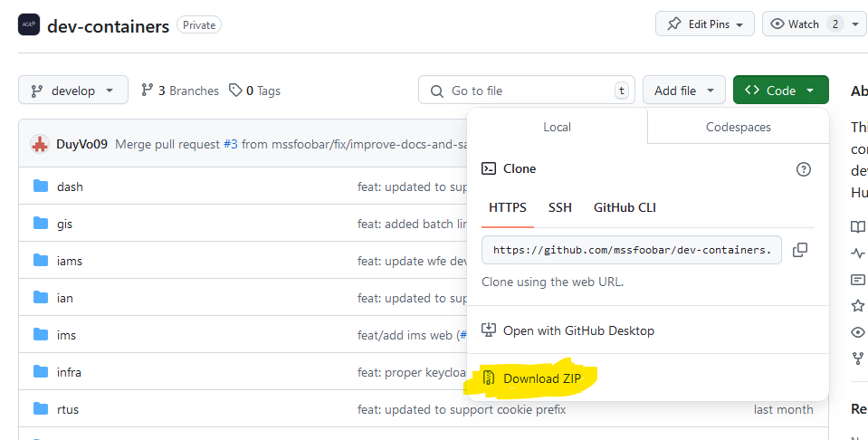Click the clone help question mark icon
868x440 pixels.
(803, 169)
